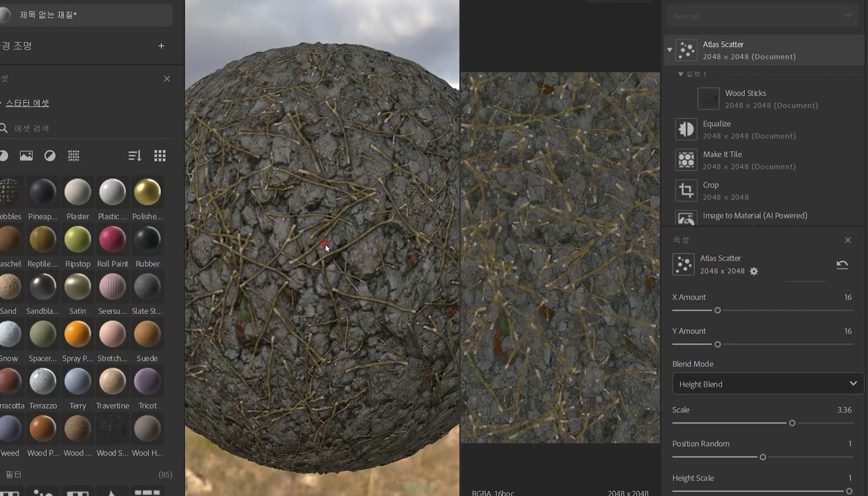Screen dimensions: 868x496
Task: Open the Normal blend dropdown at top
Action: coord(762,16)
